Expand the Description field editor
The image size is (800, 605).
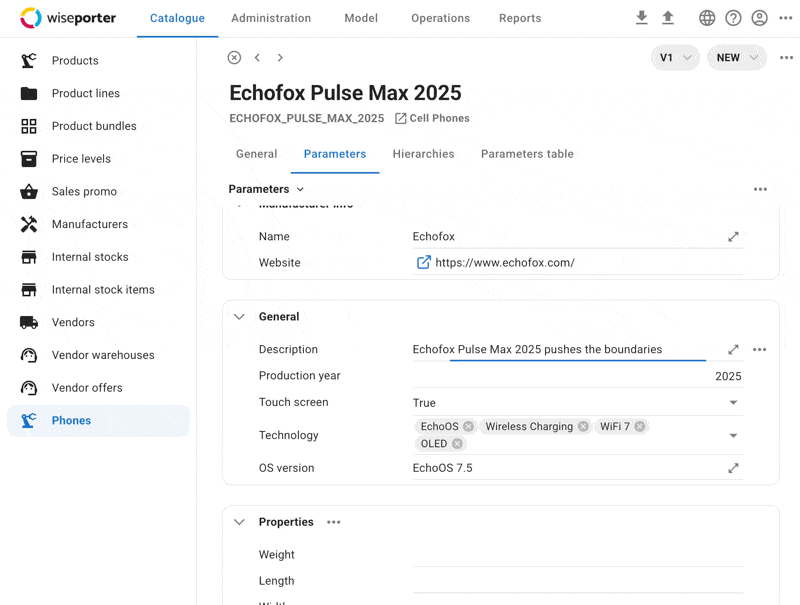733,349
